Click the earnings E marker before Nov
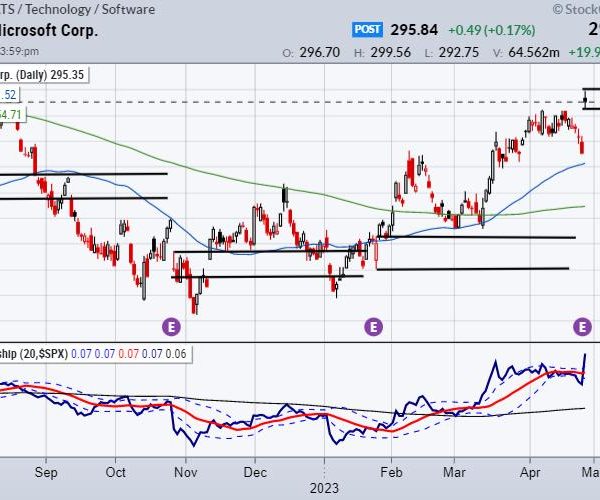Viewport: 600px width, 500px height. tap(171, 327)
